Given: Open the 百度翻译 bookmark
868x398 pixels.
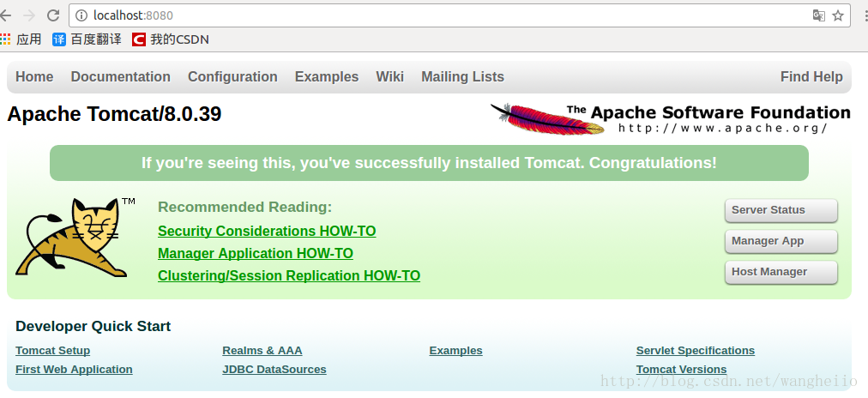Looking at the screenshot, I should click(87, 39).
